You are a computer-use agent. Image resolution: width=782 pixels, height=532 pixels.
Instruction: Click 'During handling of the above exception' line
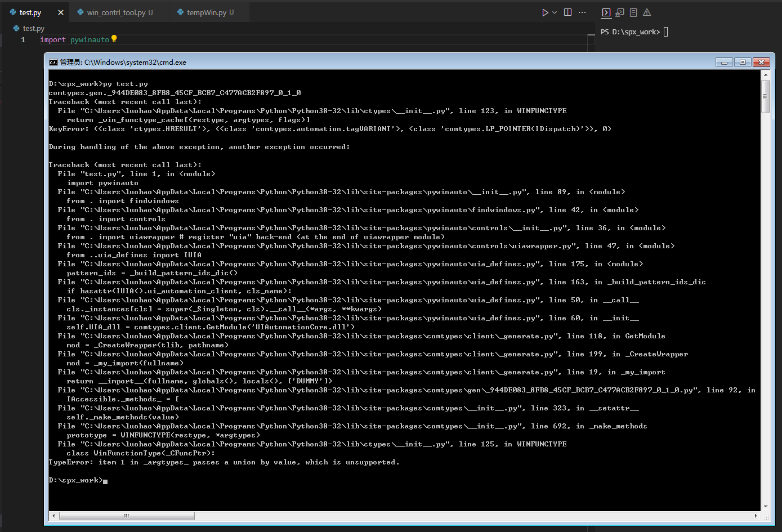(x=199, y=147)
